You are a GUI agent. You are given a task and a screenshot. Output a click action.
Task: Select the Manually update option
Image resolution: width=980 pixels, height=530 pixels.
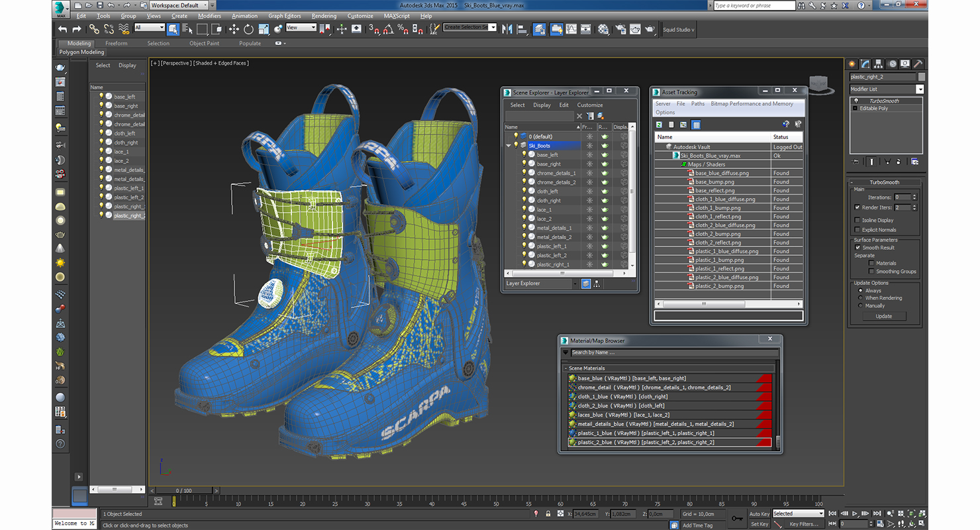861,306
